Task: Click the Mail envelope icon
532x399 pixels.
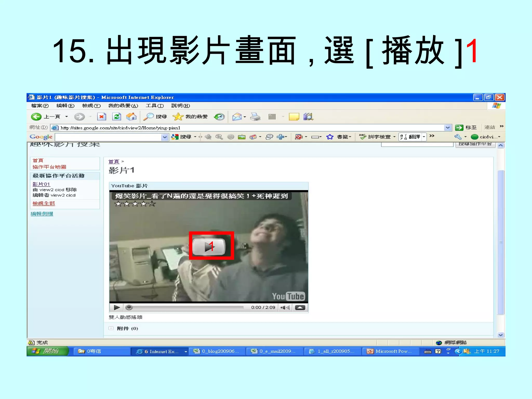Action: (x=237, y=117)
